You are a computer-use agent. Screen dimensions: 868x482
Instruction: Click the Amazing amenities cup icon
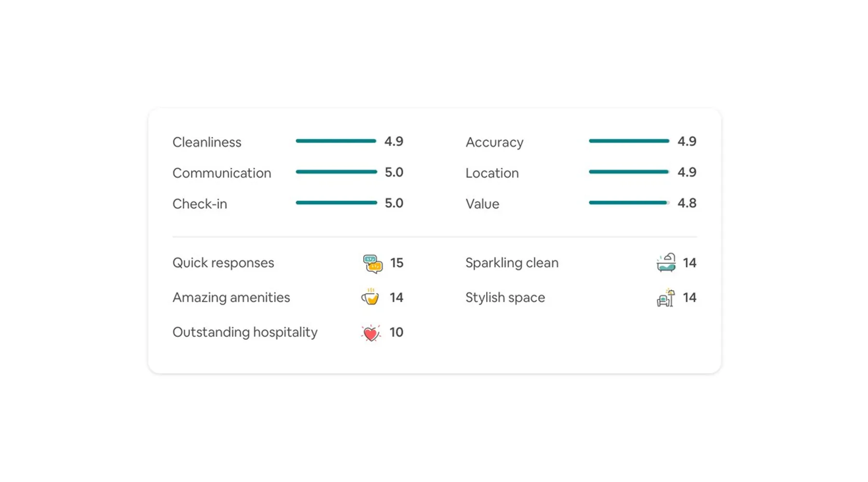tap(370, 297)
